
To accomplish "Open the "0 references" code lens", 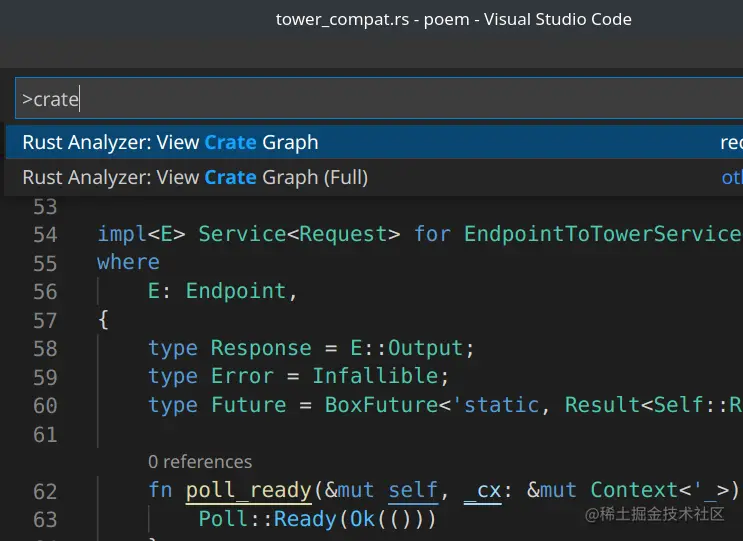I will tap(200, 462).
